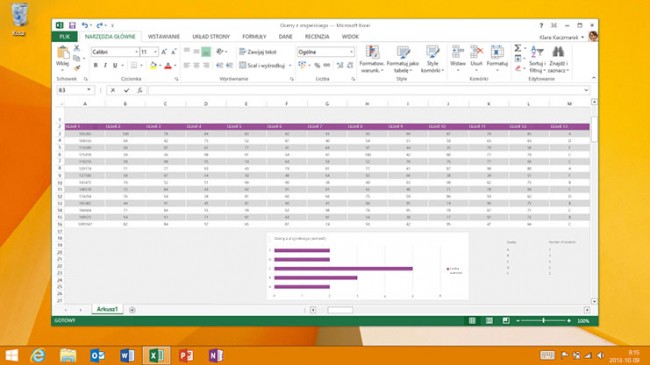Click the Save icon in quick access toolbar
The image size is (650, 365).
click(x=72, y=26)
